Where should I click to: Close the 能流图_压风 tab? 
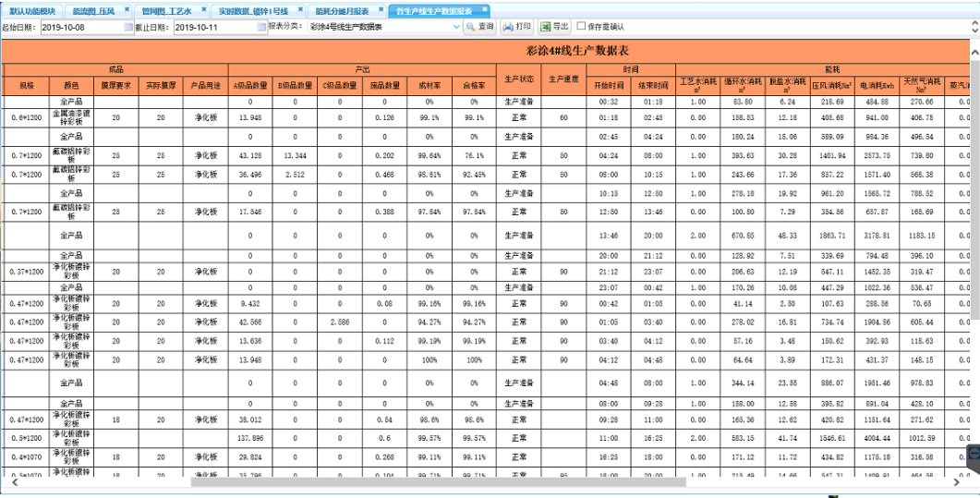[x=127, y=8]
